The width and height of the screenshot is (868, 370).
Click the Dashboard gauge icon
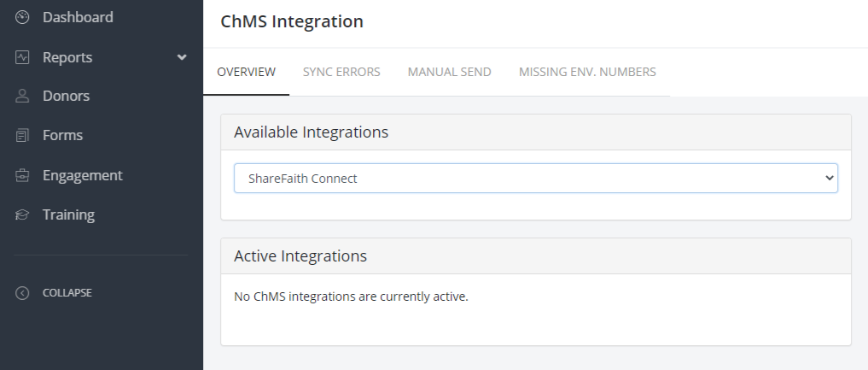click(22, 17)
